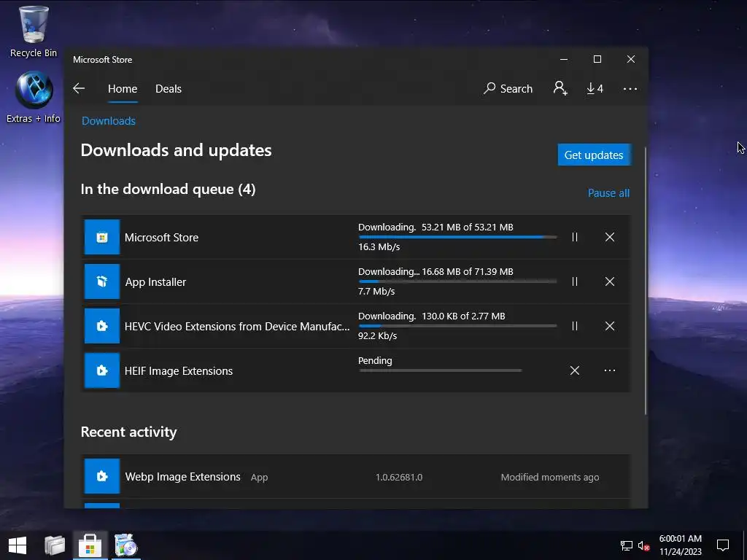The width and height of the screenshot is (747, 560).
Task: Click the HEVC Video Extensions progress bar
Action: [x=457, y=326]
